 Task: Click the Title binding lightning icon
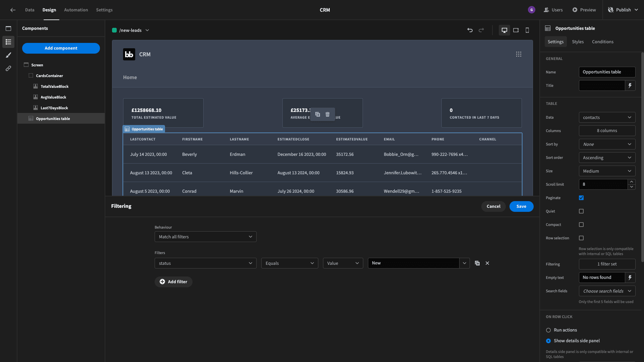(630, 85)
